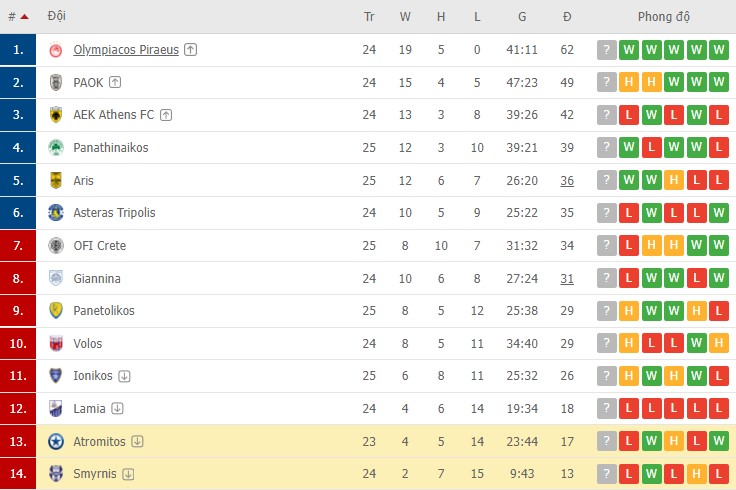Open the Olympiacos Piraeus team link
Screen dimensions: 736x490
126,50
